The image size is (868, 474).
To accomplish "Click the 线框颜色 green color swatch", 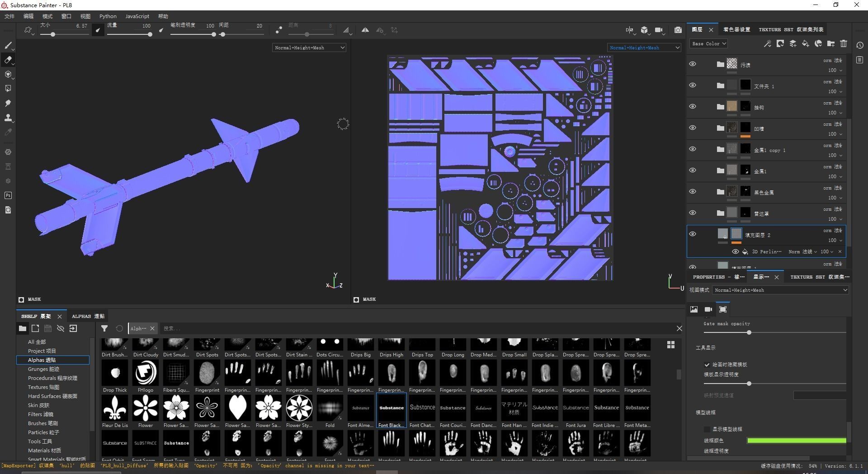I will pos(797,441).
